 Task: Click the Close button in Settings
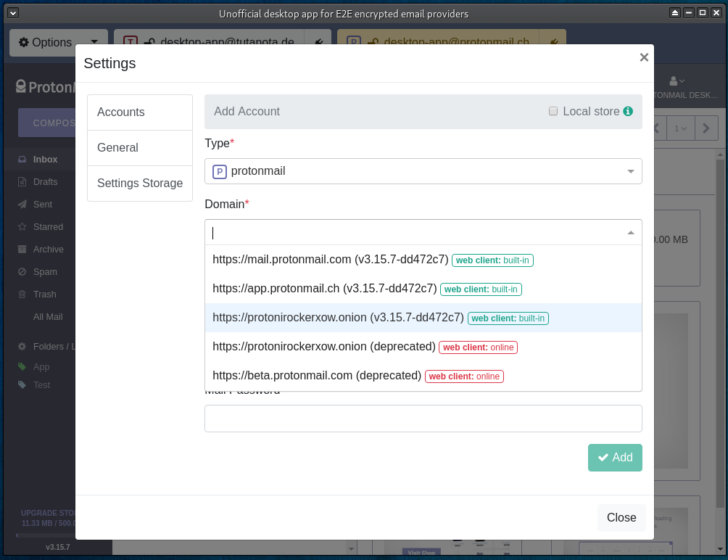point(621,517)
